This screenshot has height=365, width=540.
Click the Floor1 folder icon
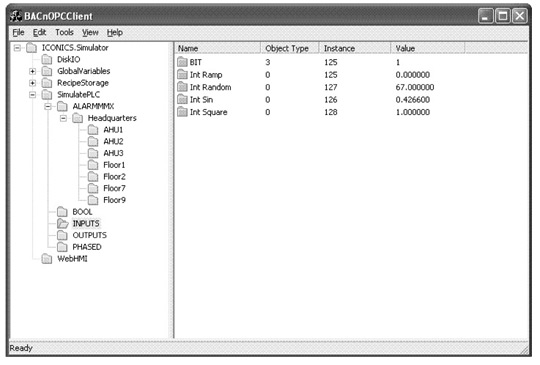(93, 165)
